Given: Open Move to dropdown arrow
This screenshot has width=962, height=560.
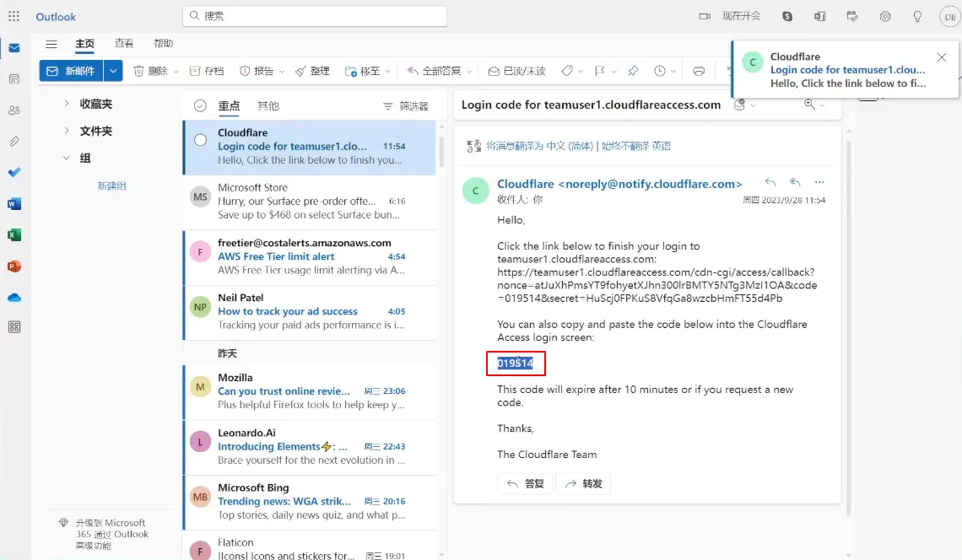Looking at the screenshot, I should [387, 72].
